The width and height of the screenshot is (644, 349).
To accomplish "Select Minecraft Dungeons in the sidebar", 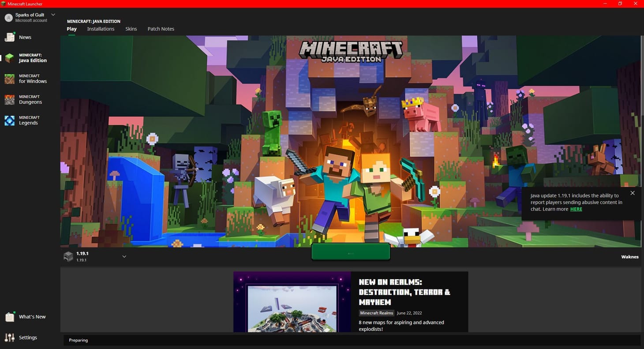I will [x=31, y=99].
